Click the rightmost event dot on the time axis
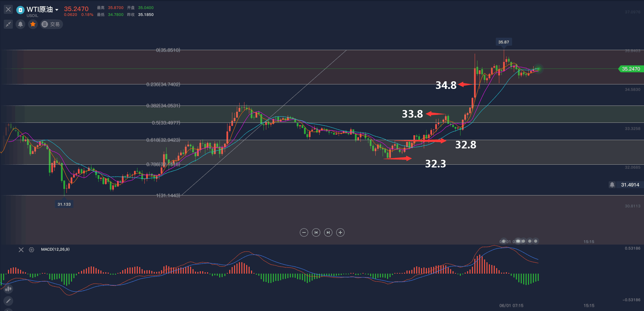 click(x=536, y=241)
